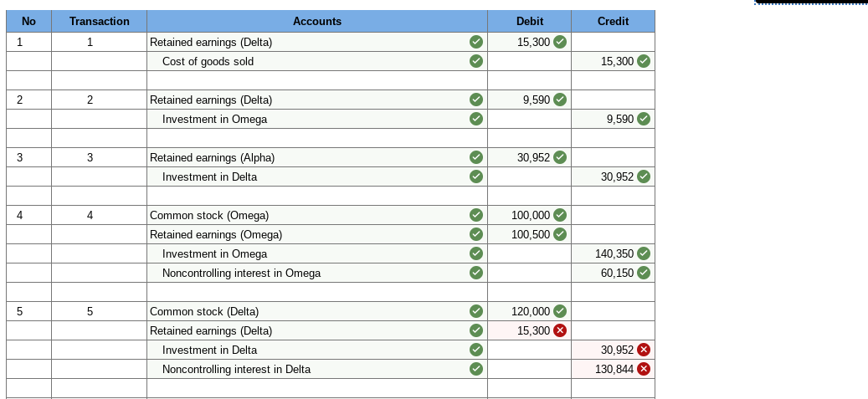The width and height of the screenshot is (868, 399).
Task: Select the Common stock (Delta) account cell
Action: 317,311
